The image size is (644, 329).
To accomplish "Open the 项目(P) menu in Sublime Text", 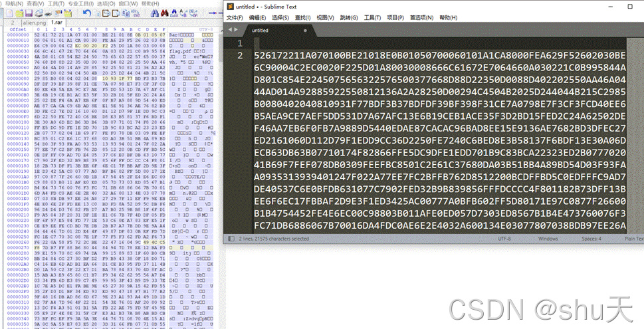I will tap(395, 18).
